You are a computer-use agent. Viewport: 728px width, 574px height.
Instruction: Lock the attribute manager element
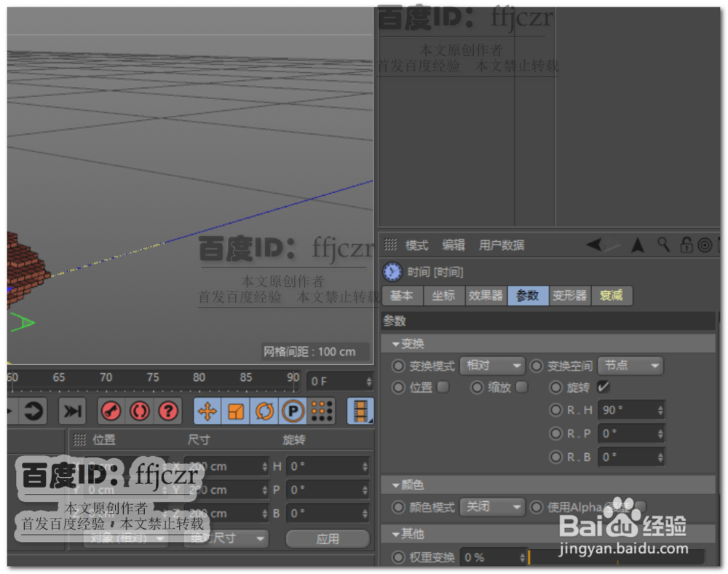[687, 245]
